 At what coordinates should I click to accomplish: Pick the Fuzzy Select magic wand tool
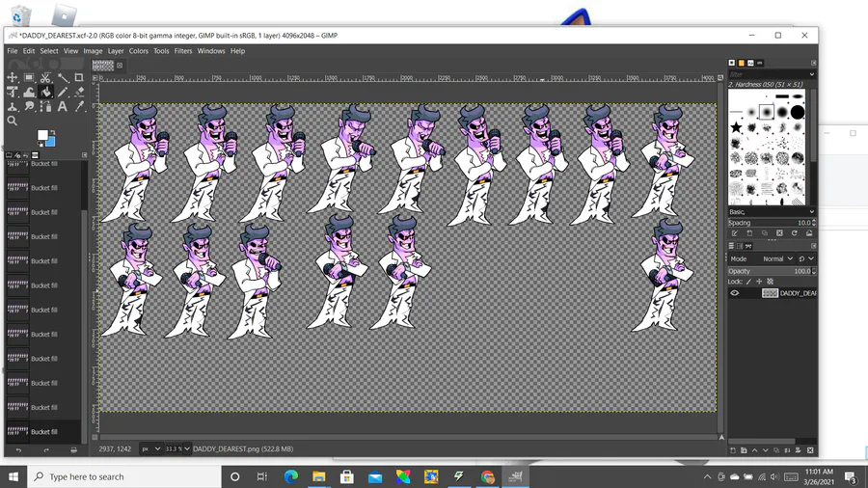click(x=63, y=78)
